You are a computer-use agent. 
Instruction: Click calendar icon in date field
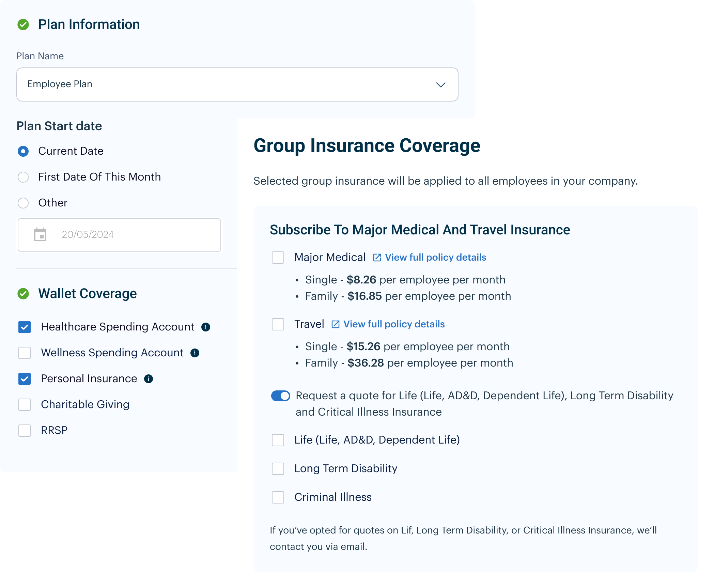40,235
